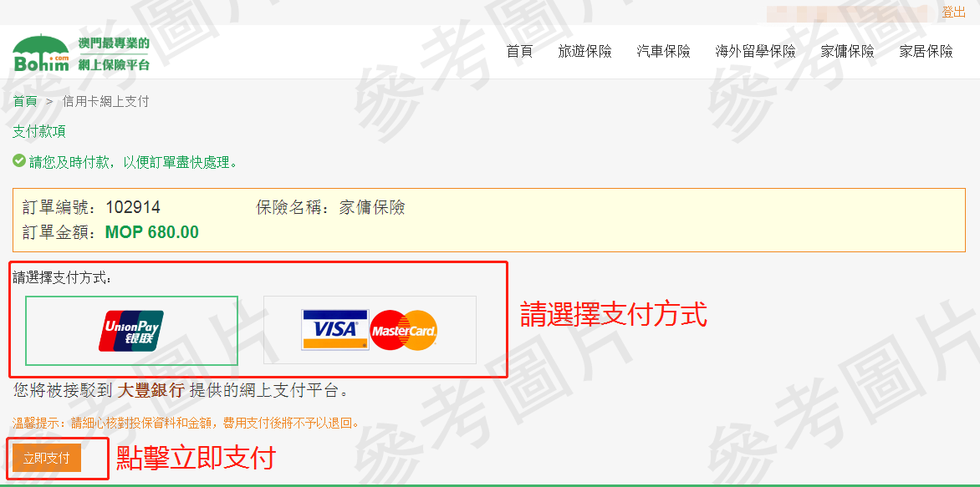Screen dimensions: 980x487
Task: Click the 登出 logout link
Action: 954,12
